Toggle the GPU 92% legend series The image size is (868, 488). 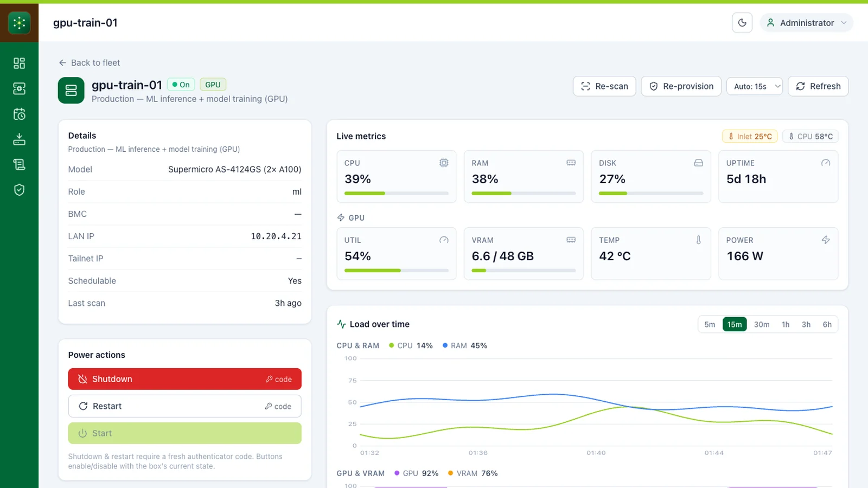point(416,473)
